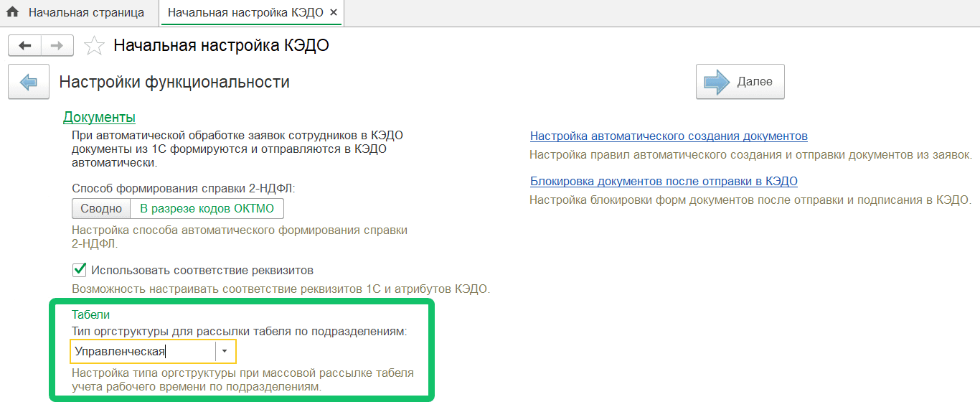Click the Тип оргструктуры для рассылки табеля label
The width and height of the screenshot is (980, 402).
click(240, 331)
